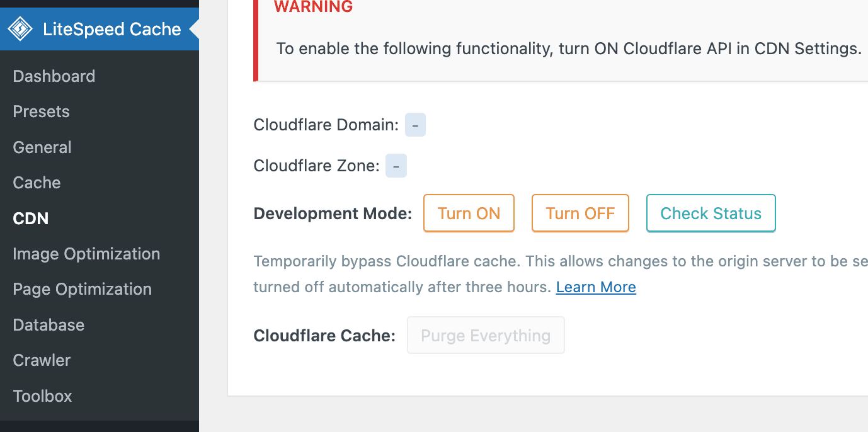This screenshot has height=432, width=868.
Task: Check Development Mode status
Action: (x=711, y=213)
